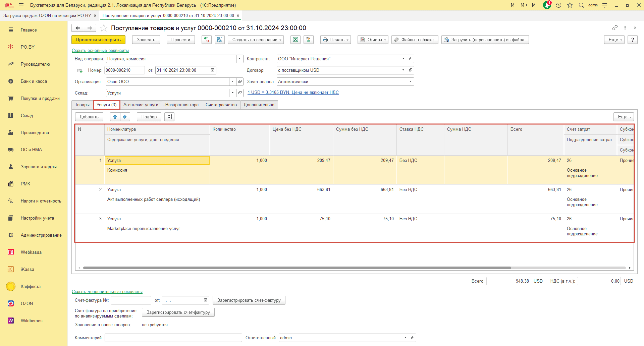Screen dimensions: 644x346
Task: Click the toolbar icon next to Excel
Action: [308, 40]
